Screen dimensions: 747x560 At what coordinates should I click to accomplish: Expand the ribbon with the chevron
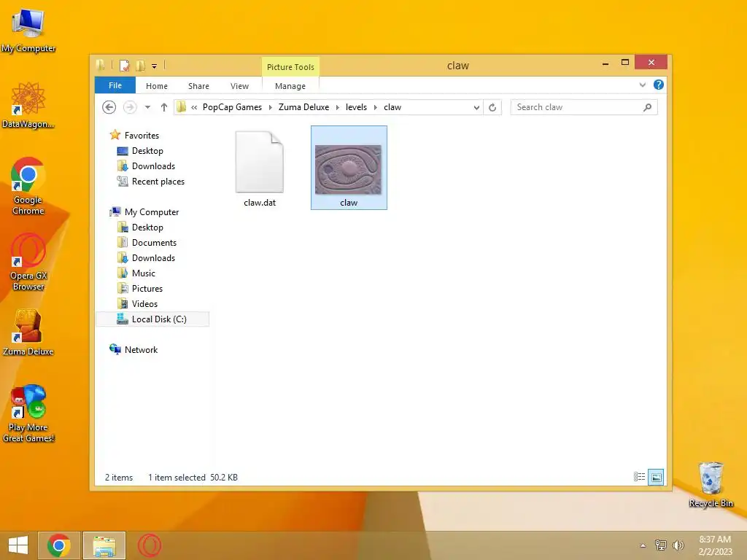pos(642,85)
